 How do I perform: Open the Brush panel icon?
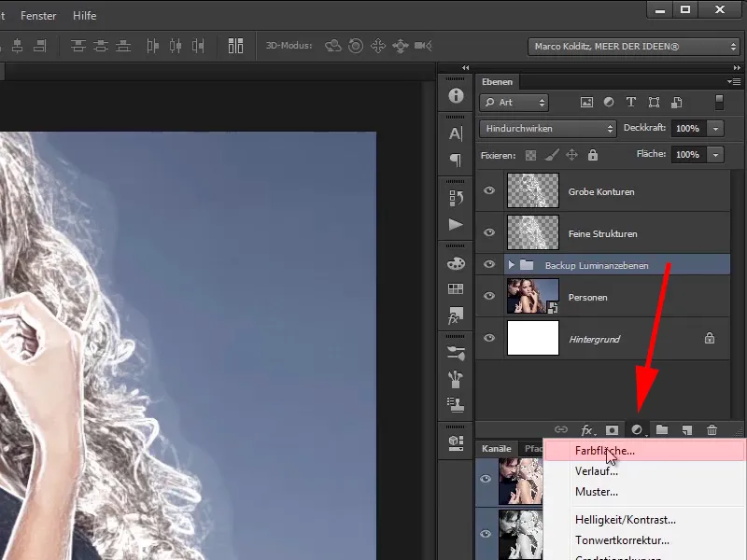coord(456,379)
